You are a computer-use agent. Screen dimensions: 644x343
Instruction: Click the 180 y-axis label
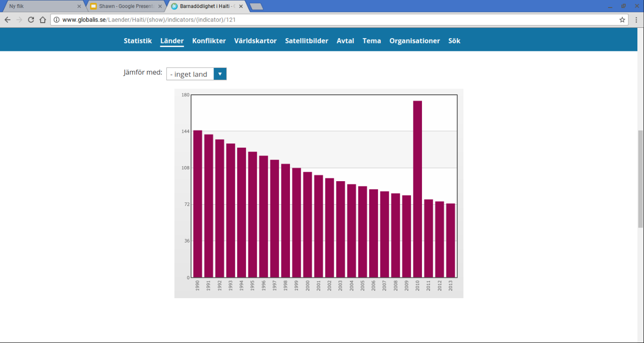coord(185,95)
